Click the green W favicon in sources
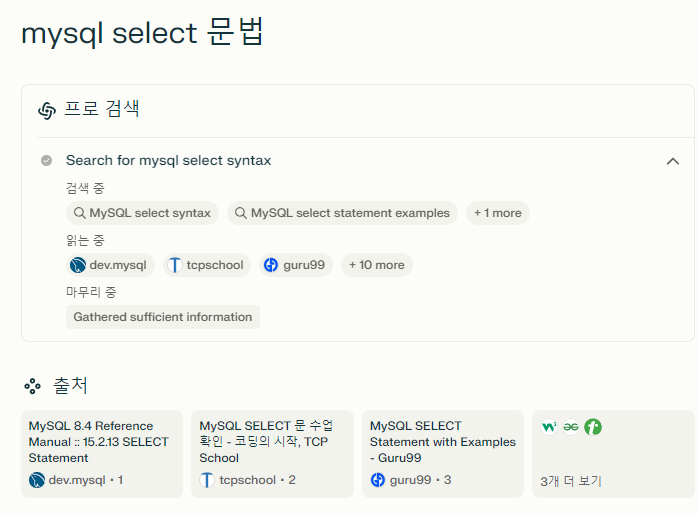The image size is (698, 514). (549, 427)
